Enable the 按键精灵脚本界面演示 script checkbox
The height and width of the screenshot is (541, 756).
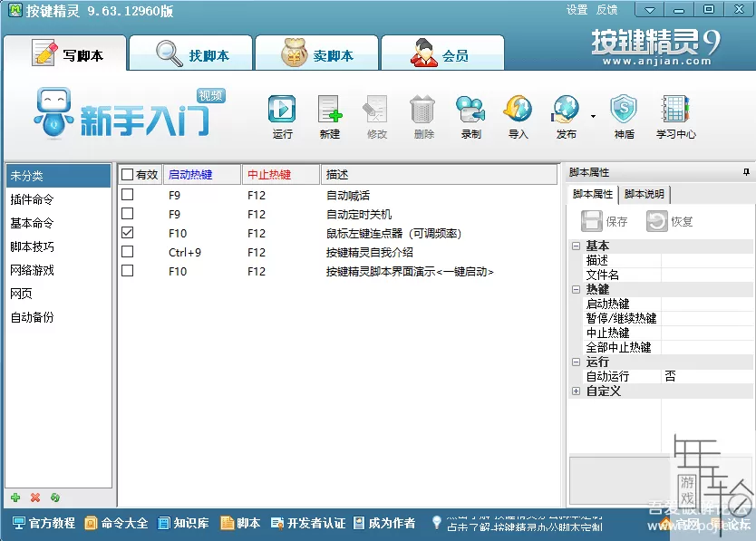coord(127,271)
